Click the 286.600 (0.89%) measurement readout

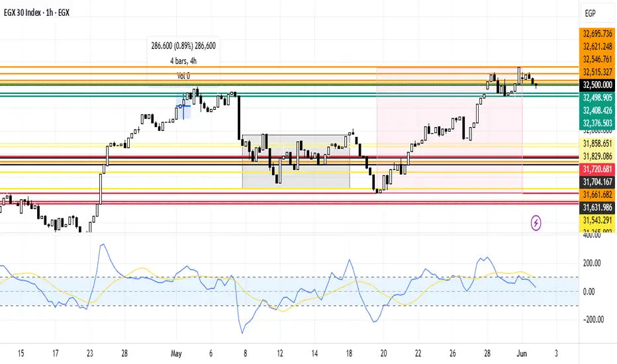[183, 46]
